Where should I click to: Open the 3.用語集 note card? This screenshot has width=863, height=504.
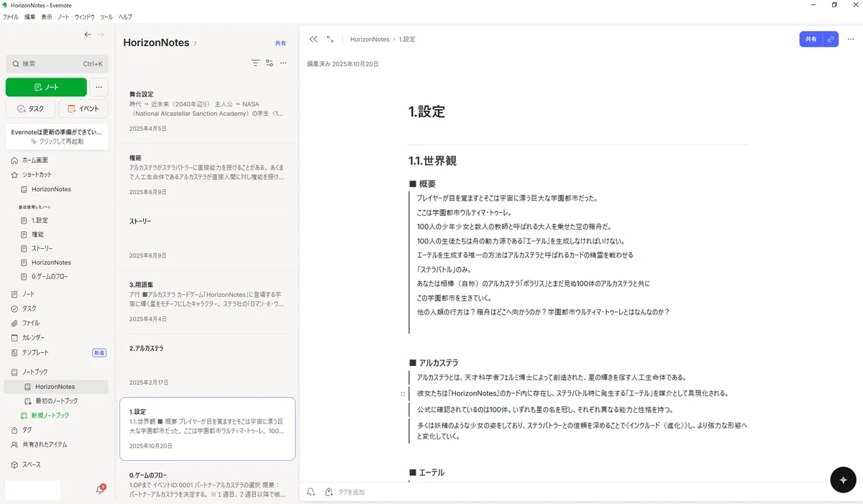point(207,301)
